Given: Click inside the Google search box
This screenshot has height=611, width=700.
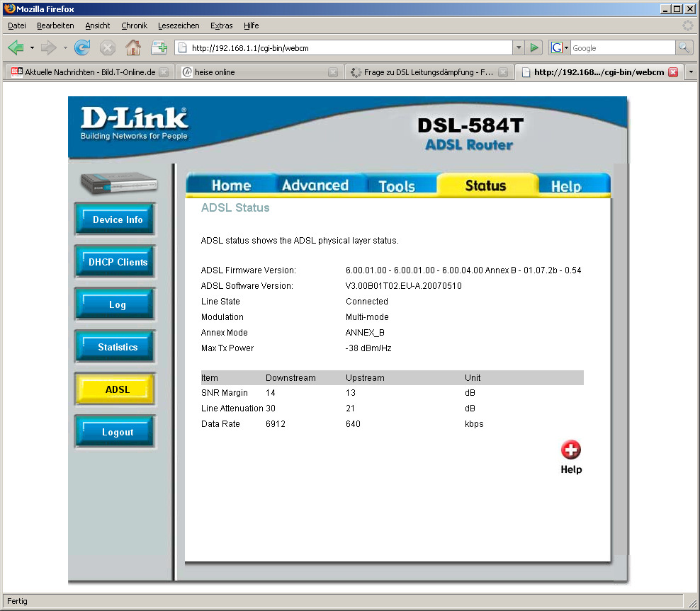Looking at the screenshot, I should tap(623, 47).
